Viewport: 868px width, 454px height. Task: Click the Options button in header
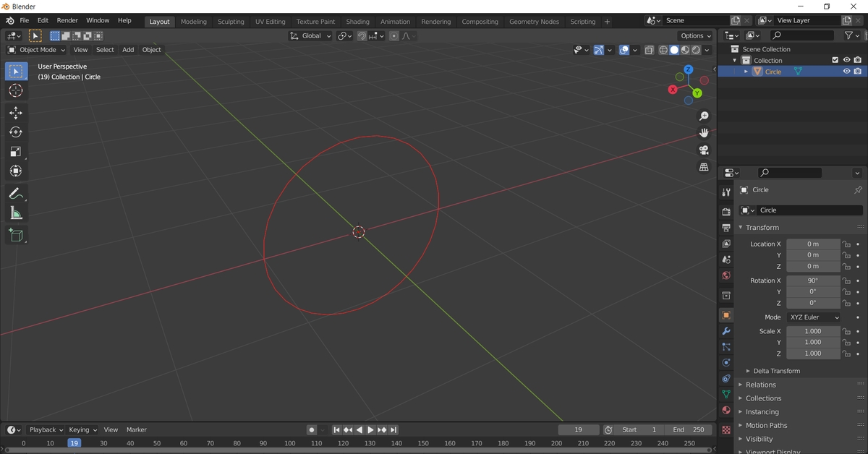point(695,35)
